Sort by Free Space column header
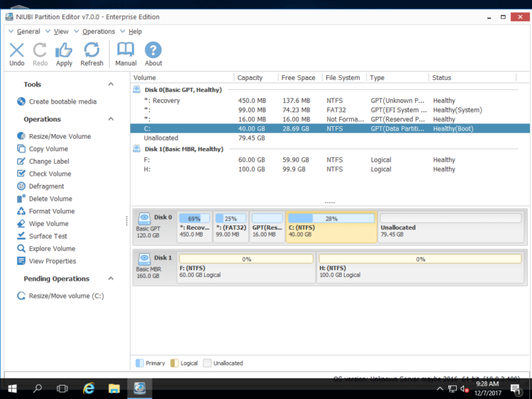The image size is (532, 399). pyautogui.click(x=300, y=78)
